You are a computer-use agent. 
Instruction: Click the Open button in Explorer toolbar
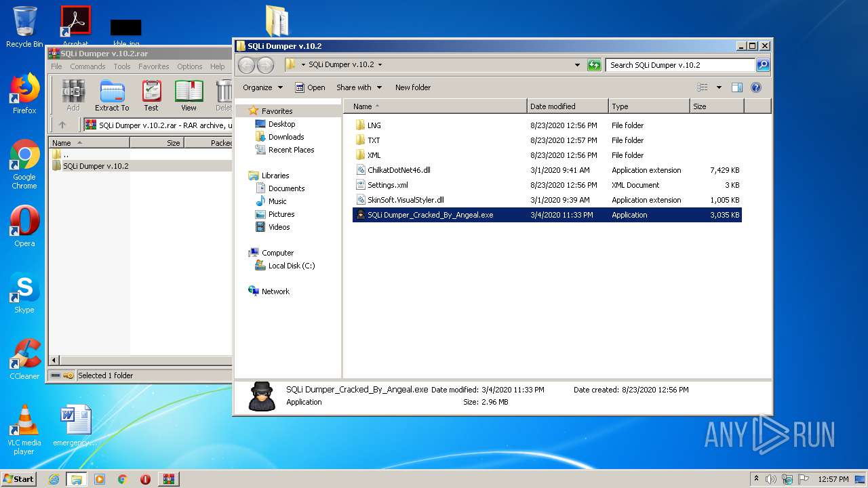[310, 87]
